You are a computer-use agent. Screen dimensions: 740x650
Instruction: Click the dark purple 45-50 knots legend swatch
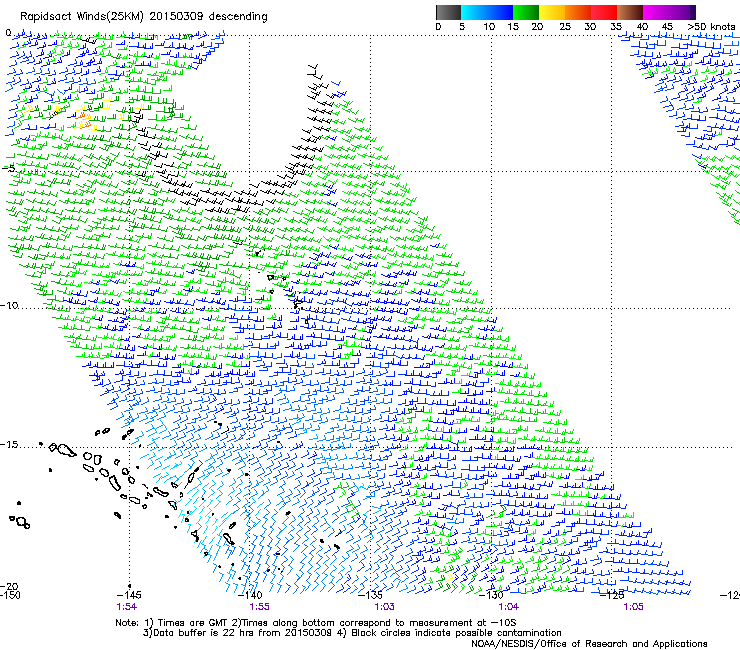(x=682, y=12)
